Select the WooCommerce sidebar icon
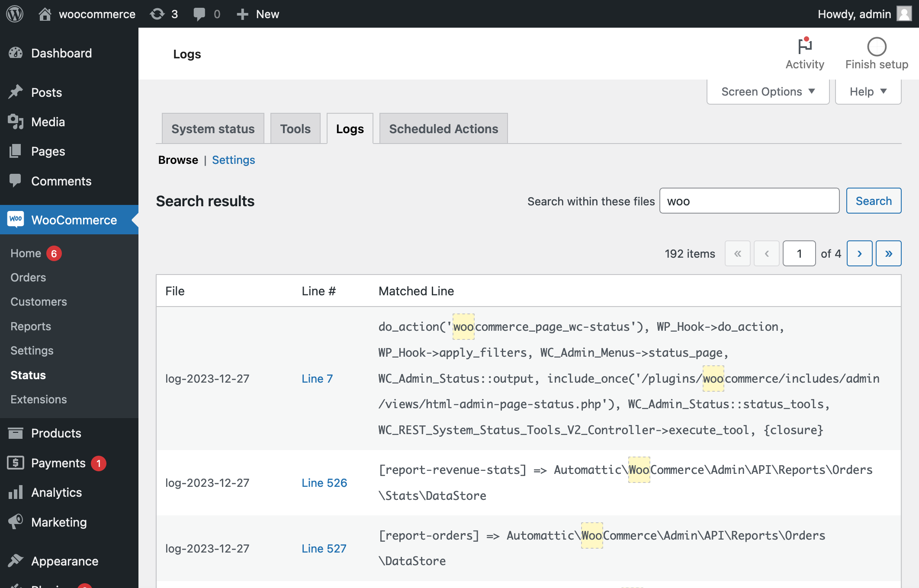919x588 pixels. coord(16,220)
